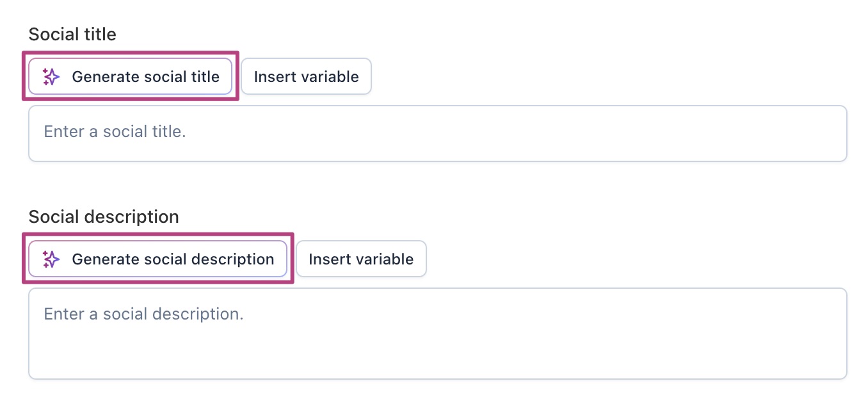868x397 pixels.
Task: Use AI sparkle to generate the social title
Action: tap(130, 77)
